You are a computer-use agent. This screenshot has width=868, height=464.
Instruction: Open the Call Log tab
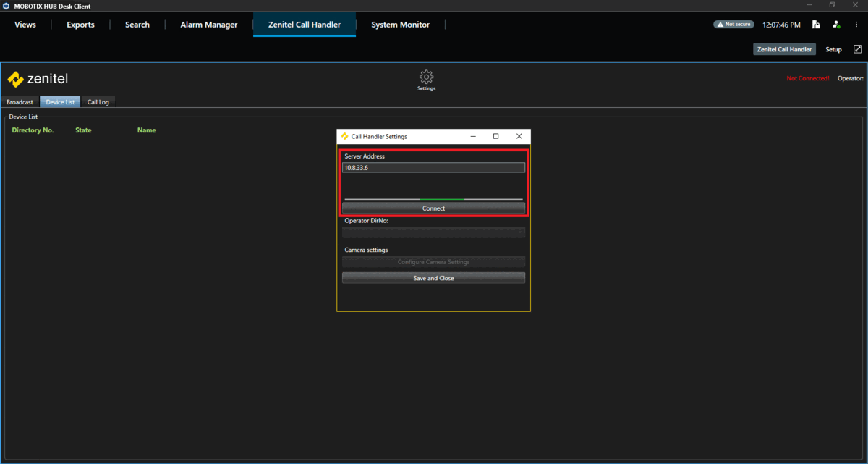98,102
